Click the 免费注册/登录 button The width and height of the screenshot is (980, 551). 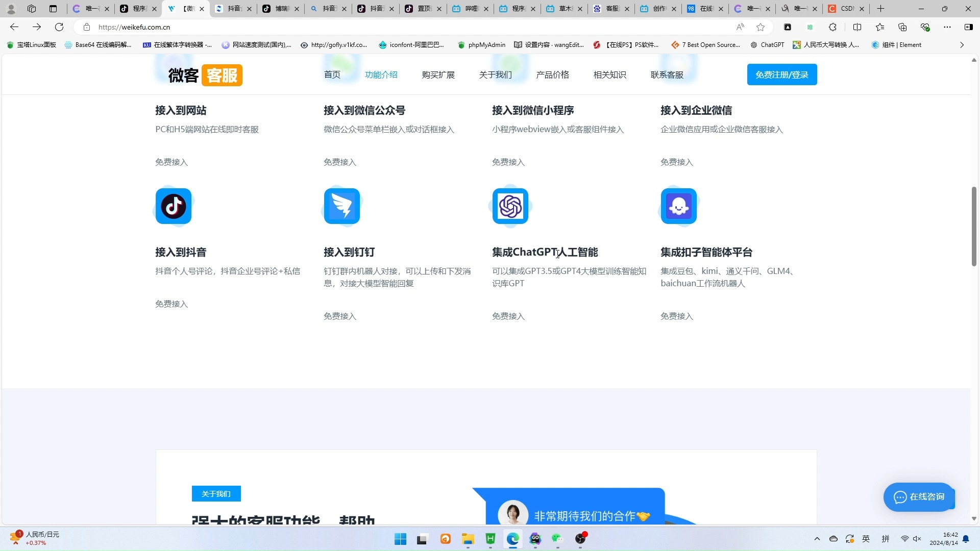click(781, 74)
